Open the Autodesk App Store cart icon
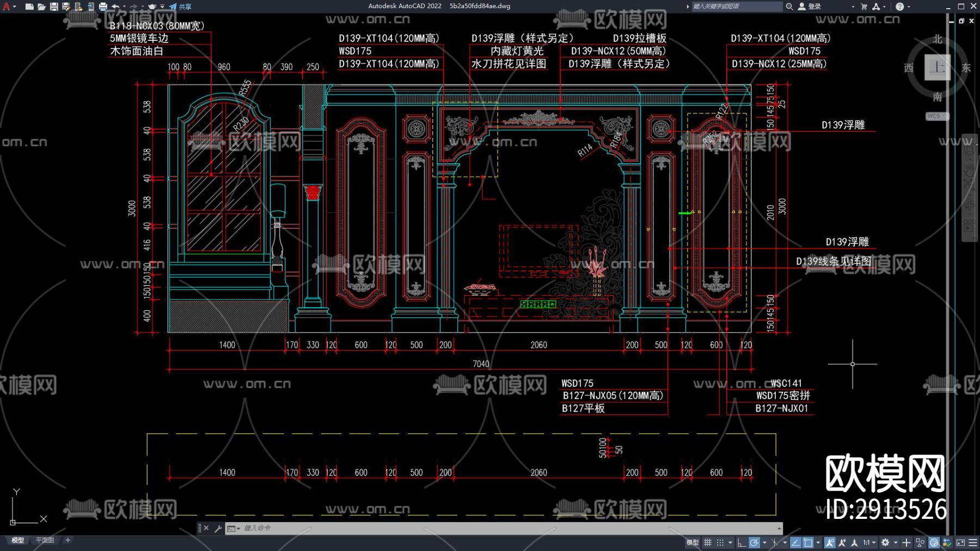The height and width of the screenshot is (551, 980). pyautogui.click(x=863, y=7)
